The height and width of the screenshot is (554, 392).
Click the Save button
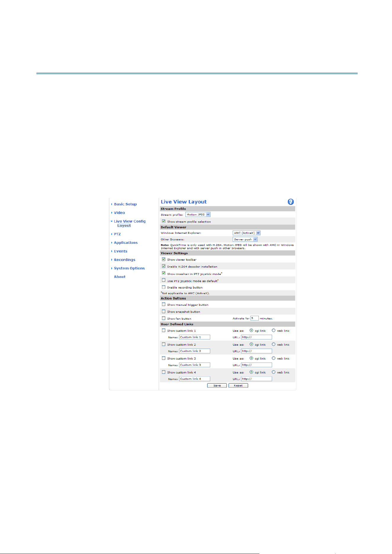click(217, 386)
